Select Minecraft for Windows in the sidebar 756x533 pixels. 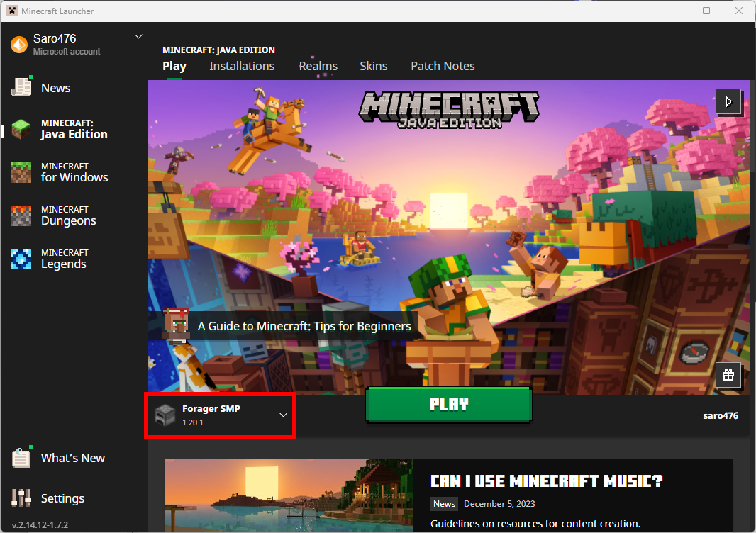tap(60, 172)
